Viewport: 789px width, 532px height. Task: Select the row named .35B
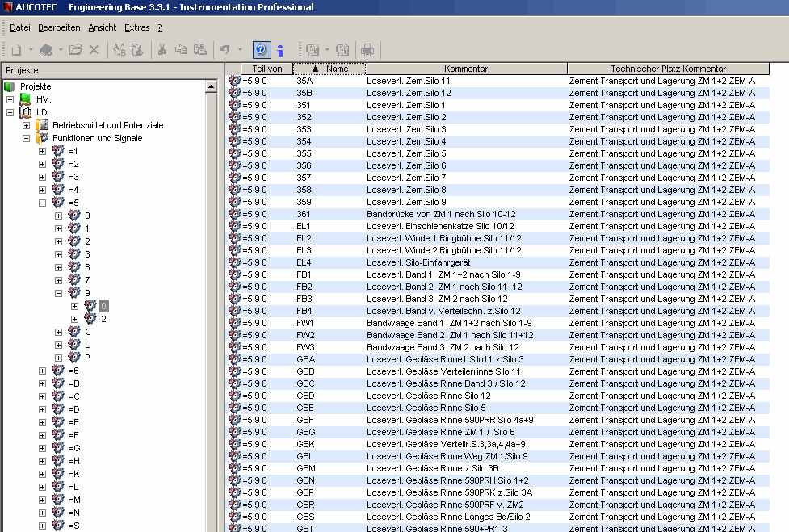point(498,93)
